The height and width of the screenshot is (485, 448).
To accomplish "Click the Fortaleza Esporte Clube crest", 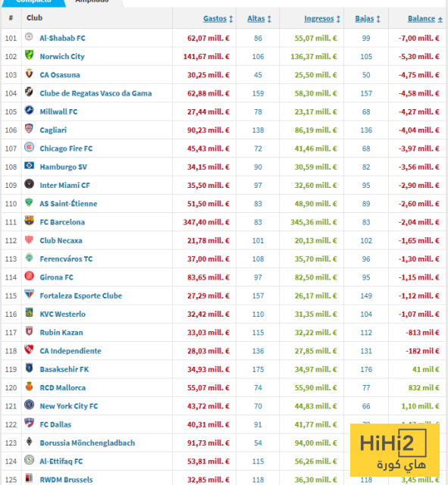I will 29,295.
